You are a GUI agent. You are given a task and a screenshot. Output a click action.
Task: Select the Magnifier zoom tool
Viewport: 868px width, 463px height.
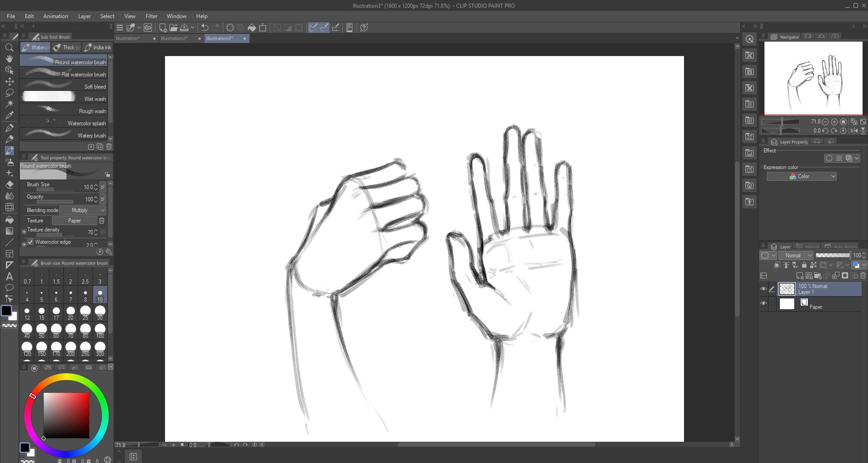point(9,47)
